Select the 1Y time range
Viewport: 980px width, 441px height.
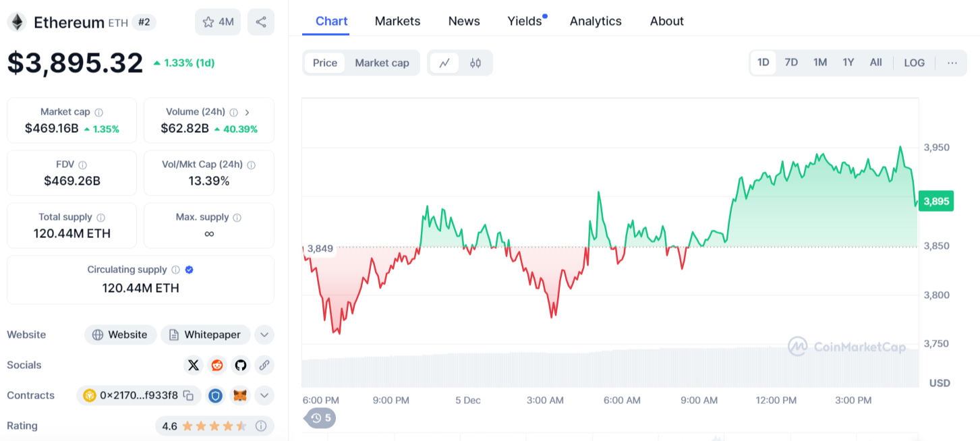pos(848,63)
